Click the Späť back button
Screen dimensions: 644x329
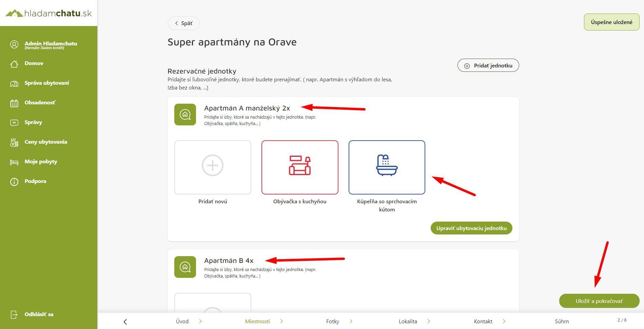183,23
